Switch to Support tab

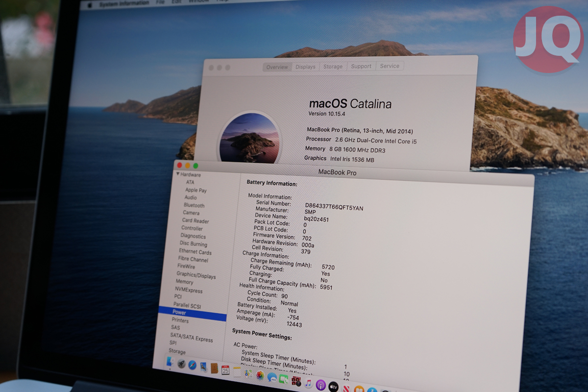(x=361, y=66)
